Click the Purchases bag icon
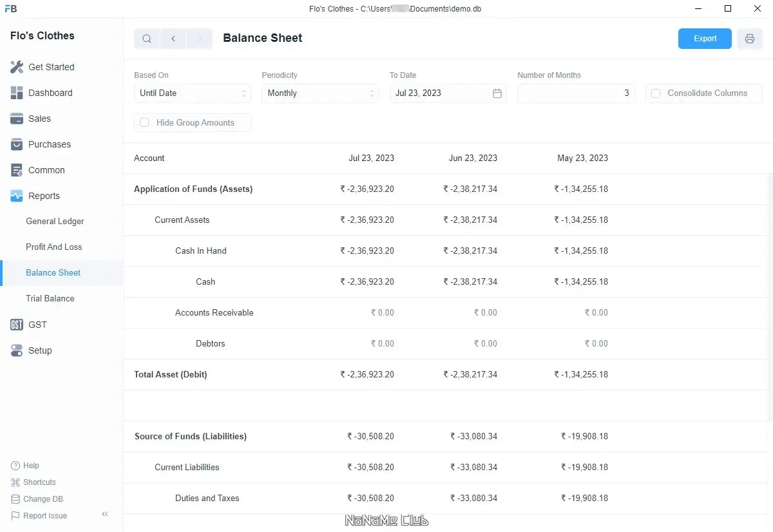Viewport: 773px width, 532px height. click(17, 144)
